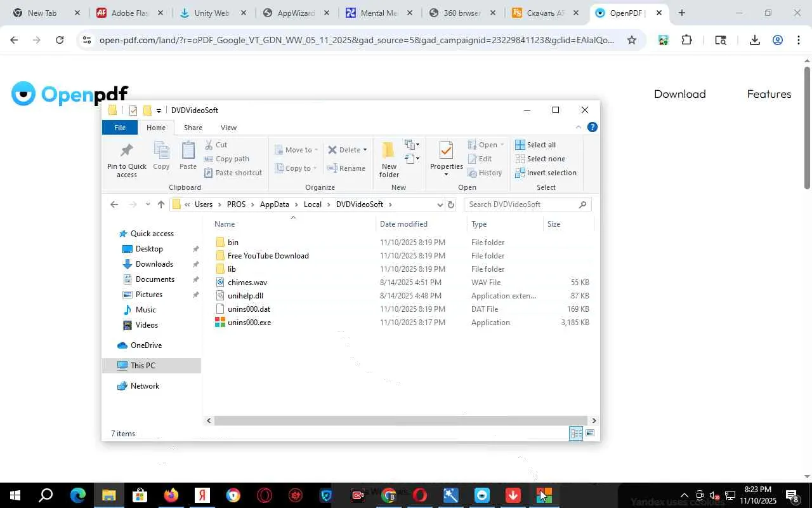Select the unins000.exe file

click(x=249, y=323)
